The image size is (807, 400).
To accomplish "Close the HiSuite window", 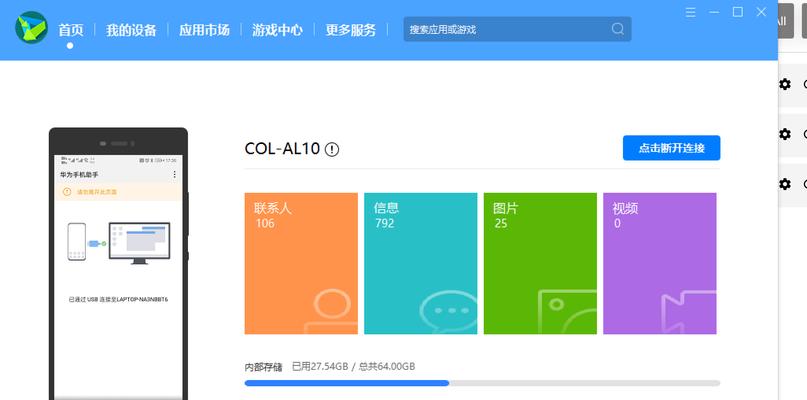I will coord(761,12).
